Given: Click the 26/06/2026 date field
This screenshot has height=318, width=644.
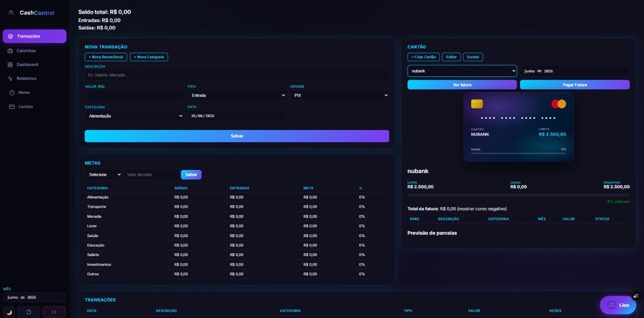Looking at the screenshot, I should click(x=237, y=116).
